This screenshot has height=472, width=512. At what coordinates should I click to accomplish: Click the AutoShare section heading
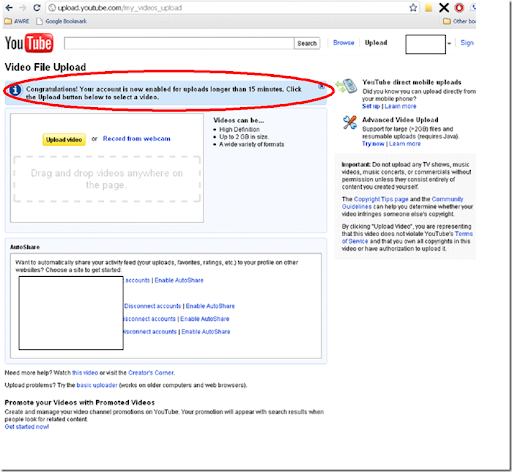coord(25,247)
